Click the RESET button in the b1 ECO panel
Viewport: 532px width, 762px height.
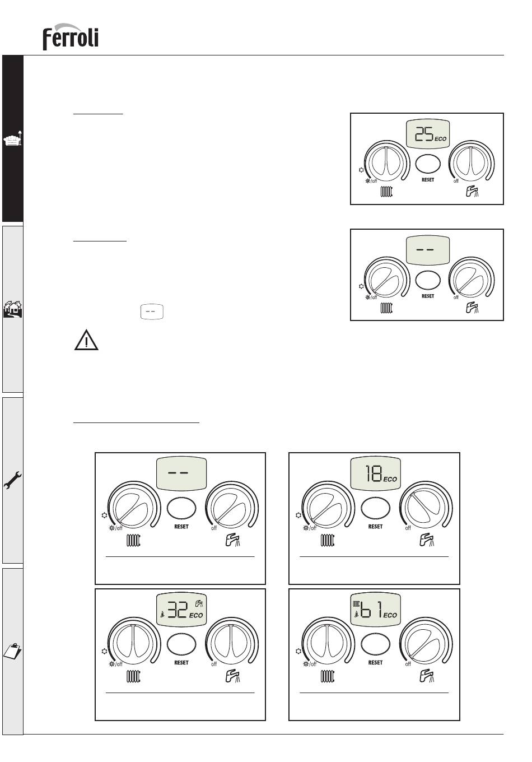(x=376, y=644)
